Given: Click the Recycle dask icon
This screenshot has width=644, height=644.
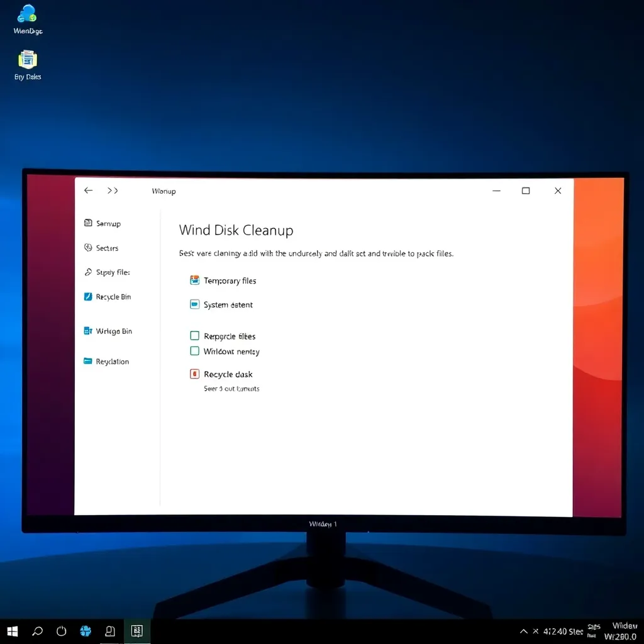Looking at the screenshot, I should pos(195,374).
